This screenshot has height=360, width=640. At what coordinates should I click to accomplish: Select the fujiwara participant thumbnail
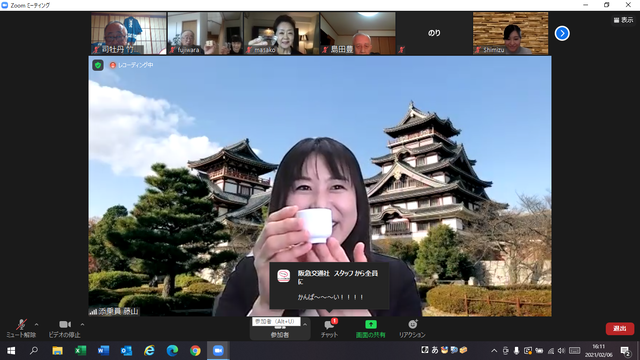click(205, 33)
